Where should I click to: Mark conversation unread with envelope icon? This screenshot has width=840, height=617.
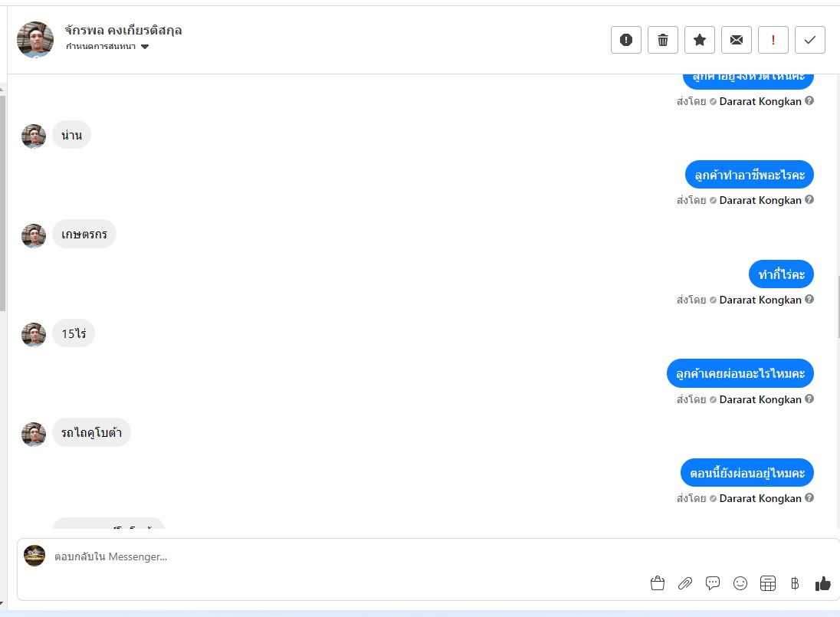(x=737, y=40)
